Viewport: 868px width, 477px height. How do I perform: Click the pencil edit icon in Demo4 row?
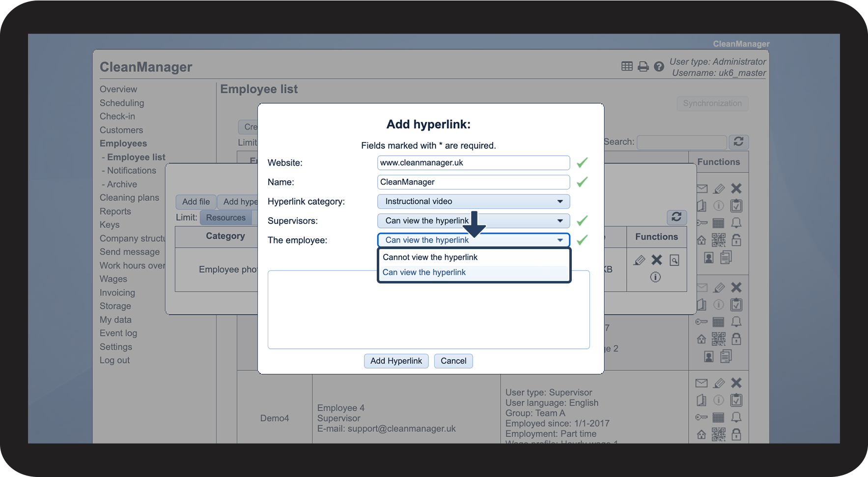[719, 383]
